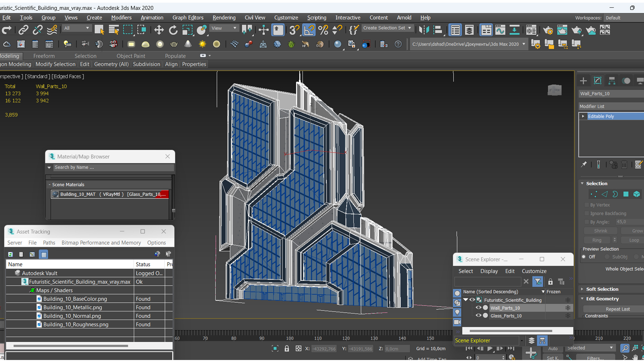The image size is (644, 362).
Task: Collapse the Edit Geometry rollout
Action: coord(602,299)
